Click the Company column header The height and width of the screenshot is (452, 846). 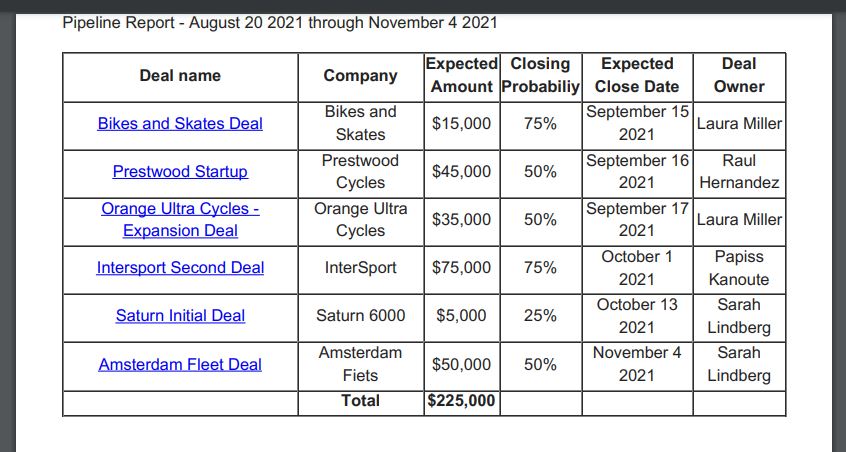360,76
